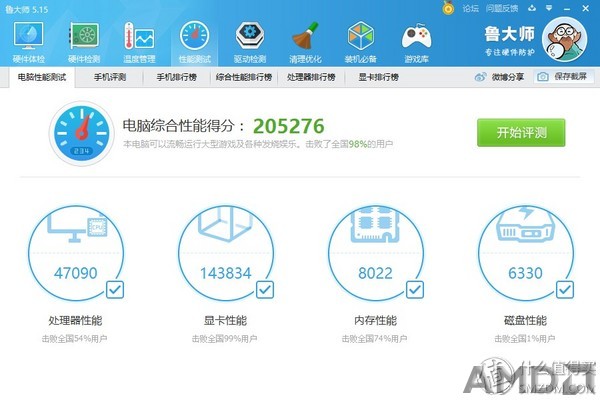Toggle the 磁盘性能 checkbox

tap(565, 290)
